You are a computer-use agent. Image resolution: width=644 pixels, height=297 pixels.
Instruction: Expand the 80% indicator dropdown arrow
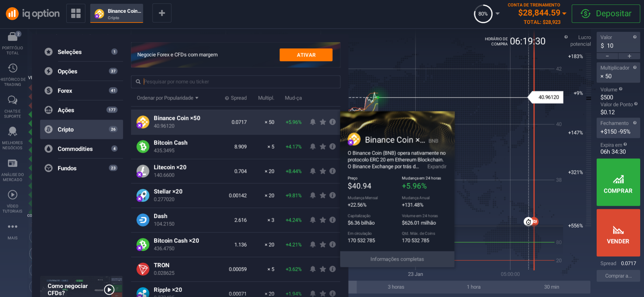(498, 14)
